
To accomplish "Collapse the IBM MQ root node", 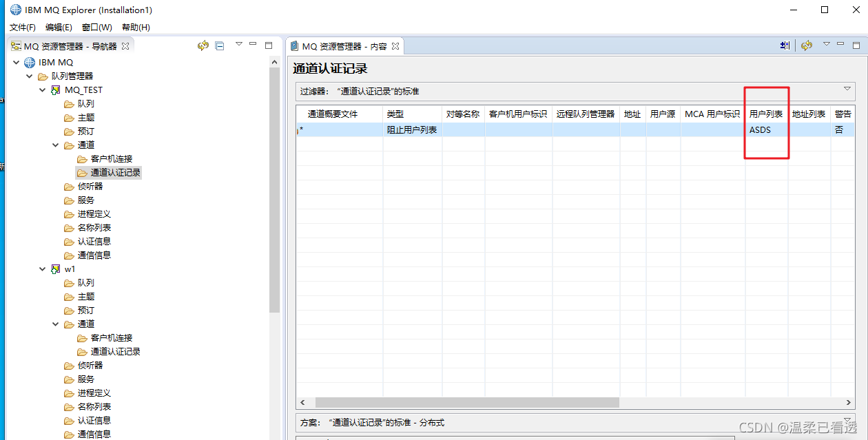I will [17, 63].
